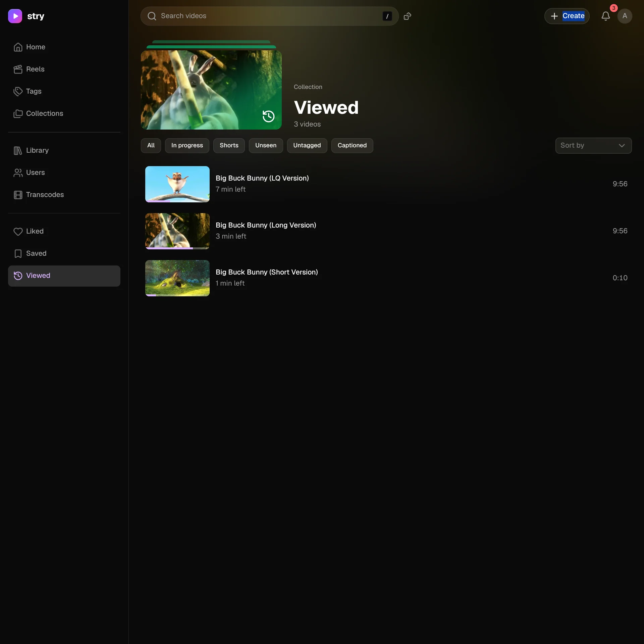Open the Home page
The width and height of the screenshot is (644, 644).
(x=64, y=47)
